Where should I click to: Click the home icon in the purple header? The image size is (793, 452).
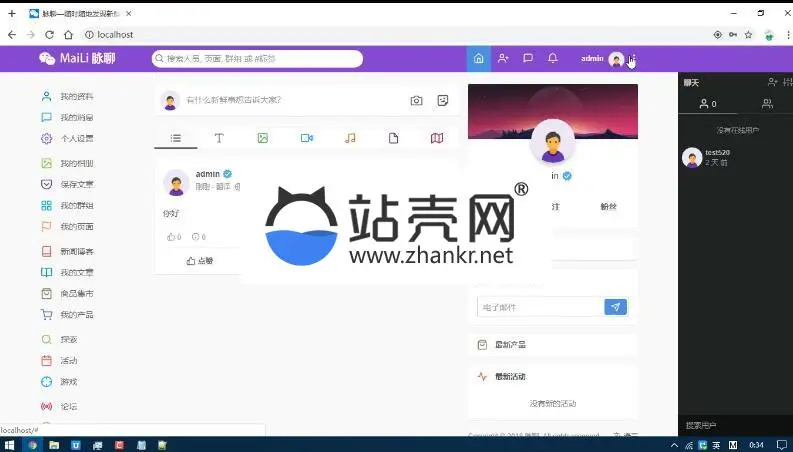(478, 59)
